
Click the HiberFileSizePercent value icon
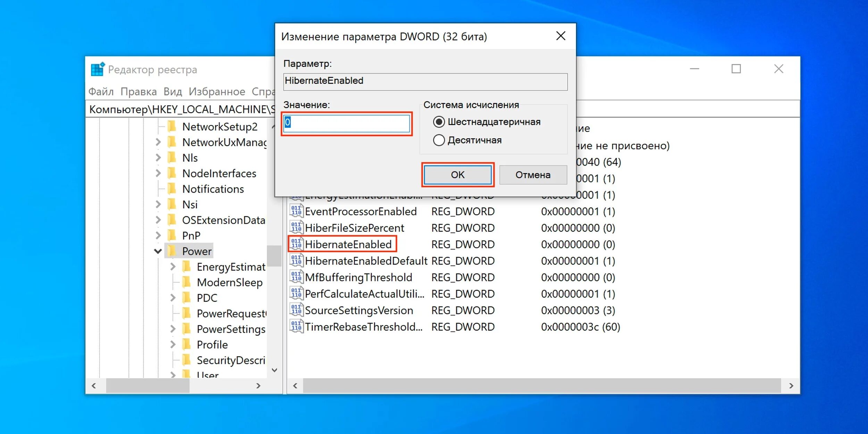click(x=296, y=228)
